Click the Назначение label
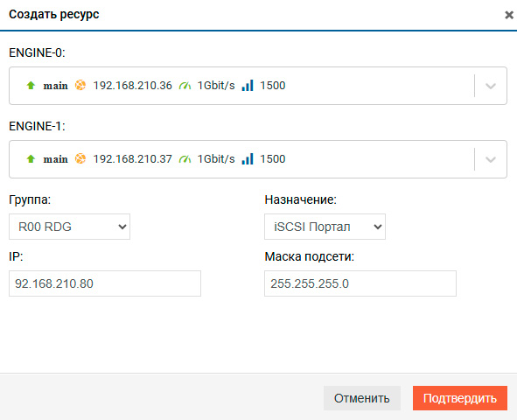Image resolution: width=517 pixels, height=420 pixels. [300, 199]
